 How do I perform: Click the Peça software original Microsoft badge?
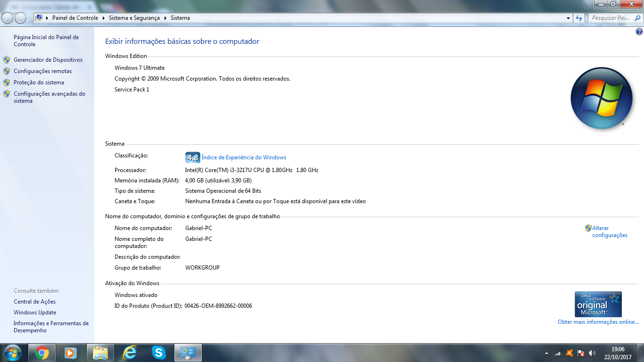pos(598,304)
